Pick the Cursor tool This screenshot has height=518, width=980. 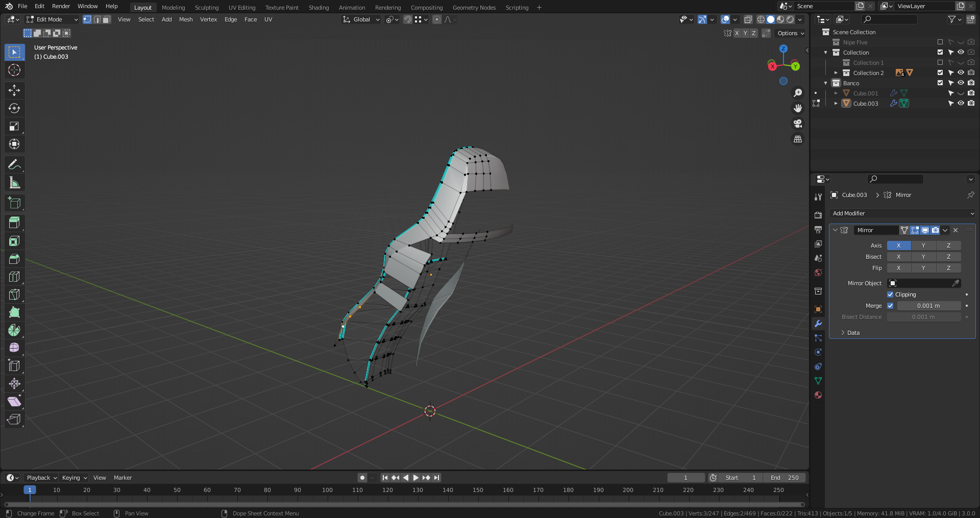pyautogui.click(x=14, y=70)
